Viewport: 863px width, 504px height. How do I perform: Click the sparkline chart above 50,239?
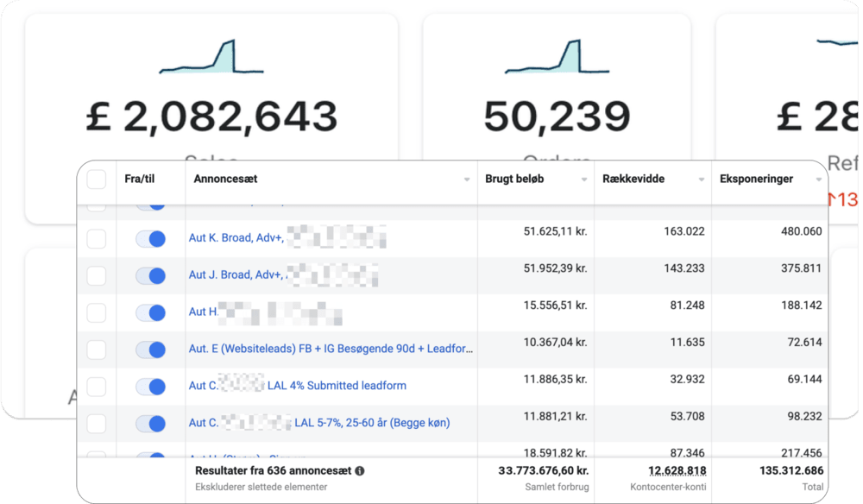pos(556,58)
